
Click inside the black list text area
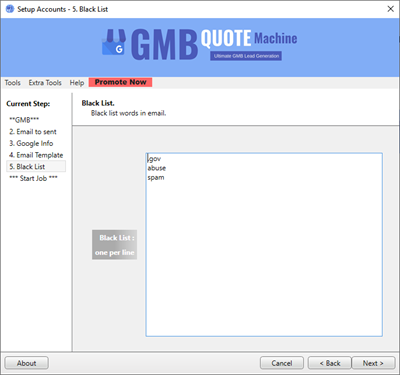[x=264, y=245]
